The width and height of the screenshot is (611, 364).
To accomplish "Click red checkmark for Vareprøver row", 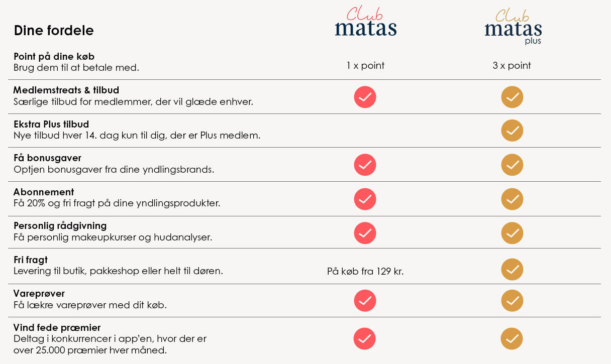I will coord(365,301).
